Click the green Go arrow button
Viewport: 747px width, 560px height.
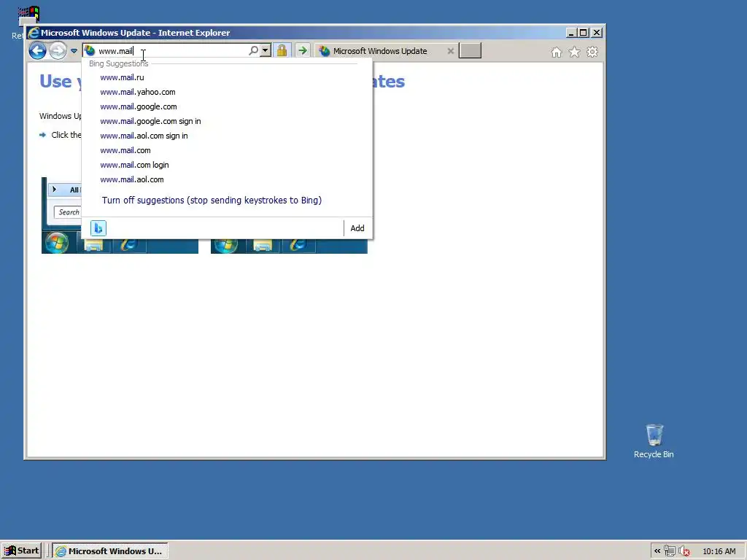[x=303, y=50]
